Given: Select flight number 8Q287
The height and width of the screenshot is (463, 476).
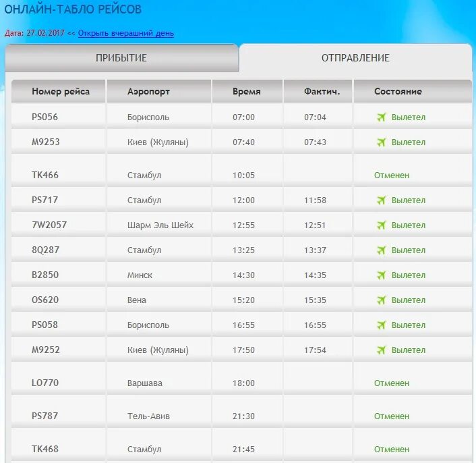Looking at the screenshot, I should [46, 250].
